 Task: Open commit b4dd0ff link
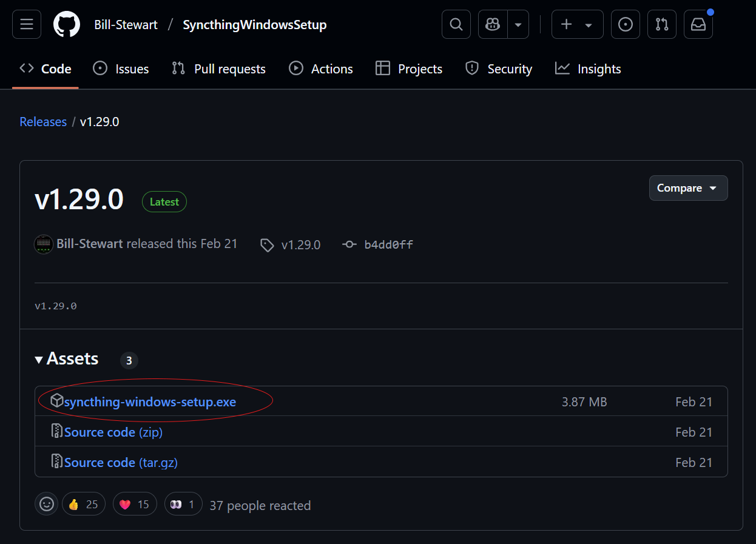click(x=388, y=245)
